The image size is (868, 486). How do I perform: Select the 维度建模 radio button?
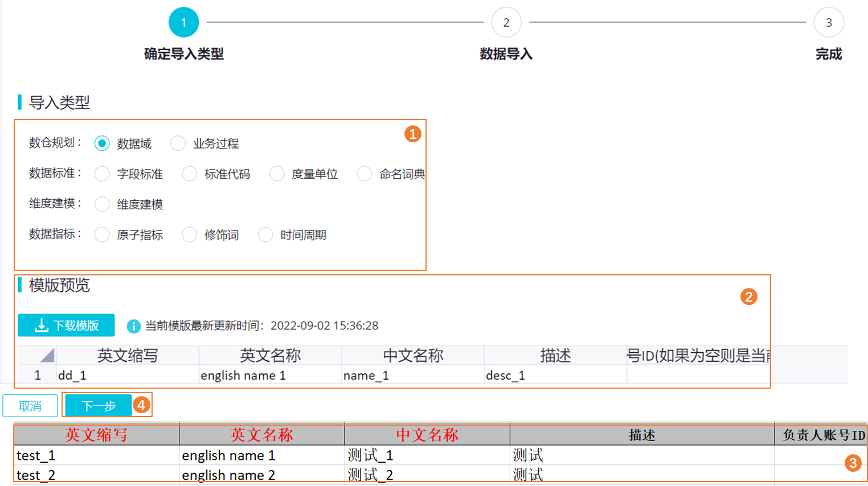pyautogui.click(x=102, y=204)
